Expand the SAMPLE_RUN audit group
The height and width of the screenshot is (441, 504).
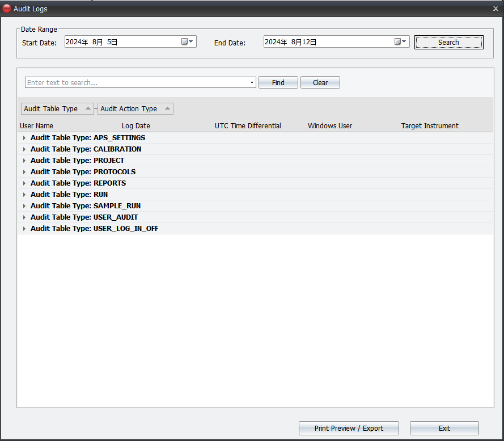pos(24,205)
